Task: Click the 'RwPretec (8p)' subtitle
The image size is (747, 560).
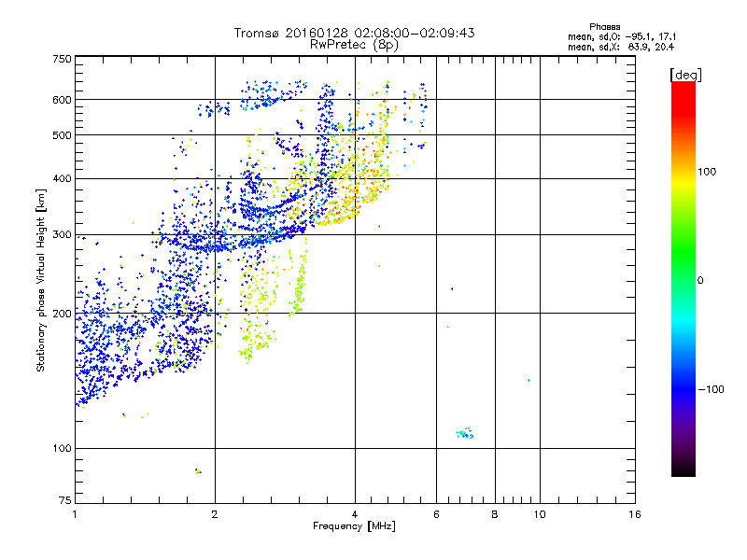Action: 354,45
